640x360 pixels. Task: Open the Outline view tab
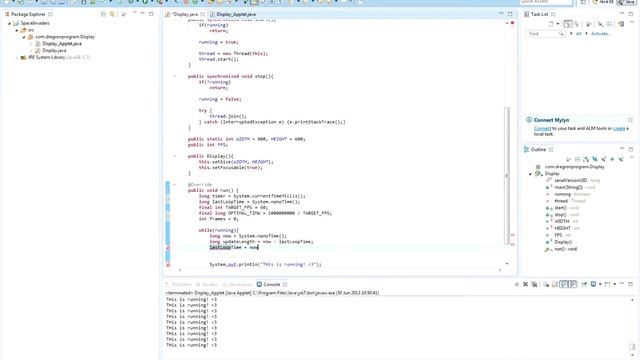point(538,150)
